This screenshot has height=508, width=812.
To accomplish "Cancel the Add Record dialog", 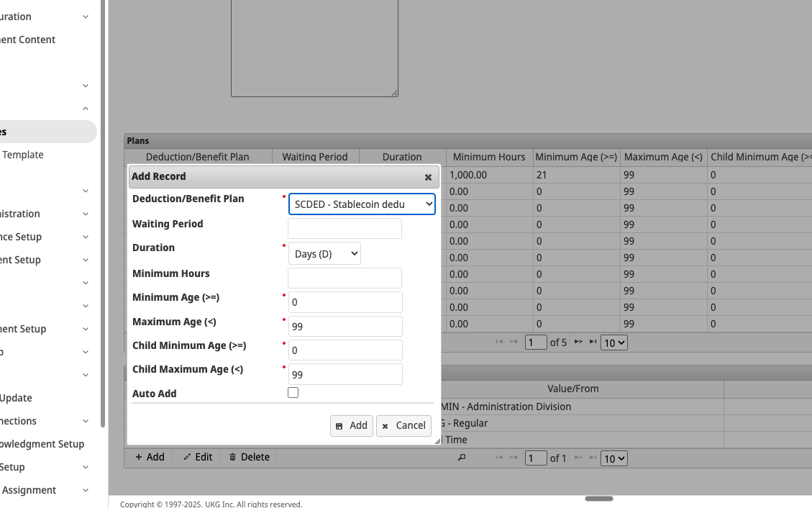I will click(x=404, y=426).
